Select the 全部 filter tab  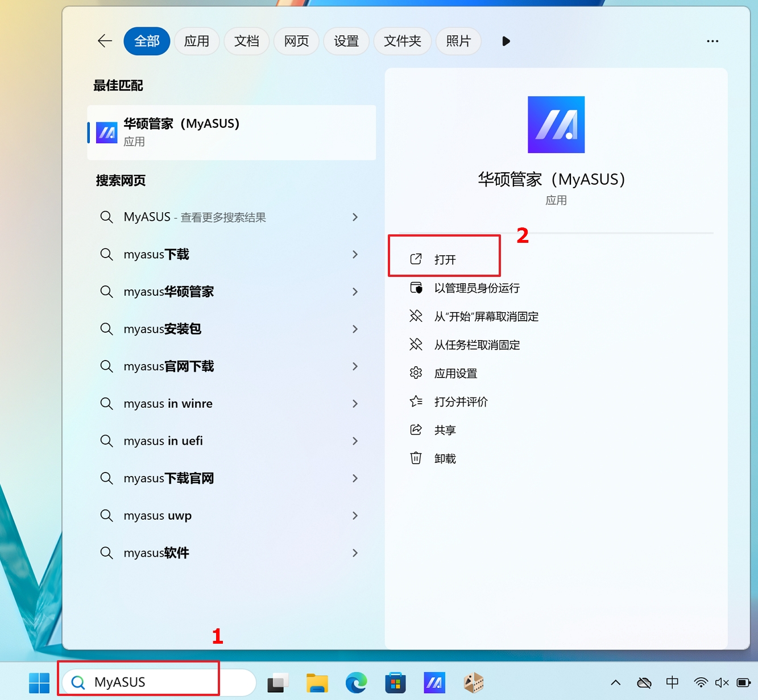(x=147, y=41)
